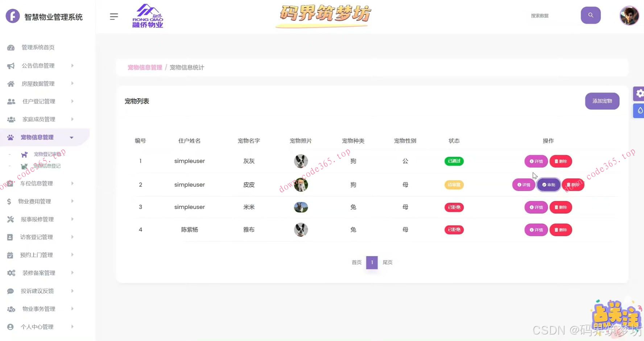Click the chat icon for 投诉建议反馈

11,291
